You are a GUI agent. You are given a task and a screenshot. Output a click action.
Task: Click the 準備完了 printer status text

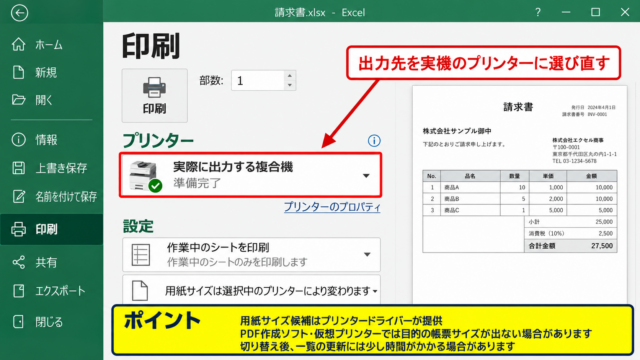(x=197, y=183)
